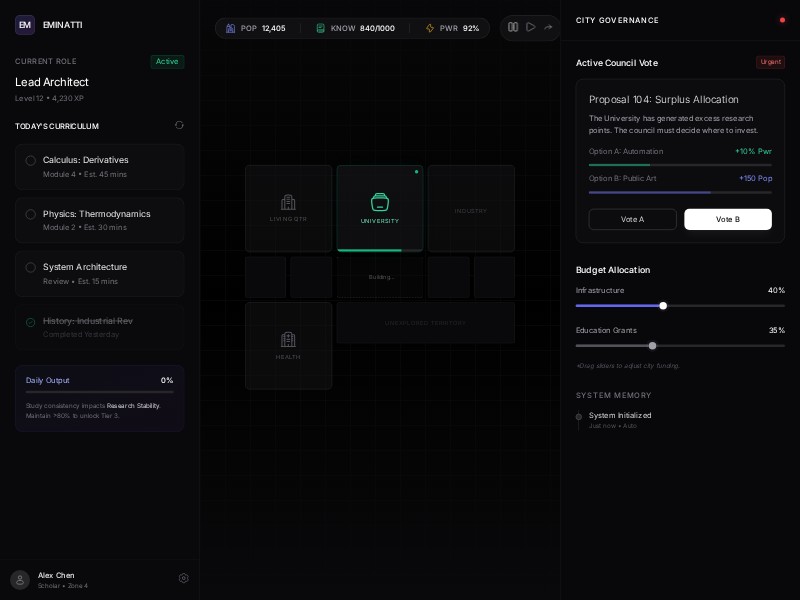800x600 pixels.
Task: Open the Health district tile
Action: coord(288,345)
